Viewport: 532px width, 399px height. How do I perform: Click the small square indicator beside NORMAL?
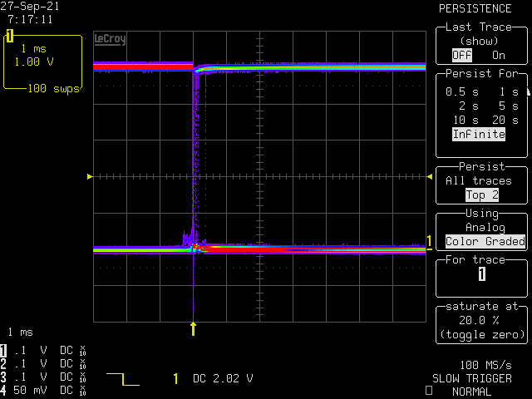[428, 391]
